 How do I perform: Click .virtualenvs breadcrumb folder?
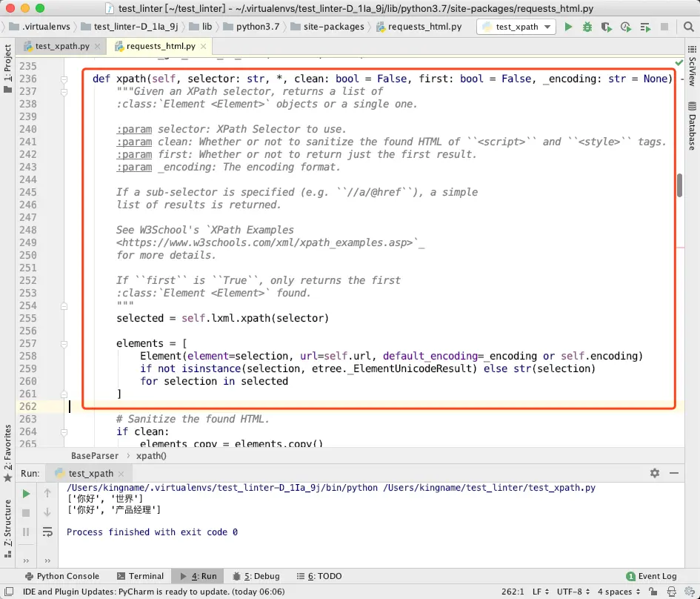[40, 27]
